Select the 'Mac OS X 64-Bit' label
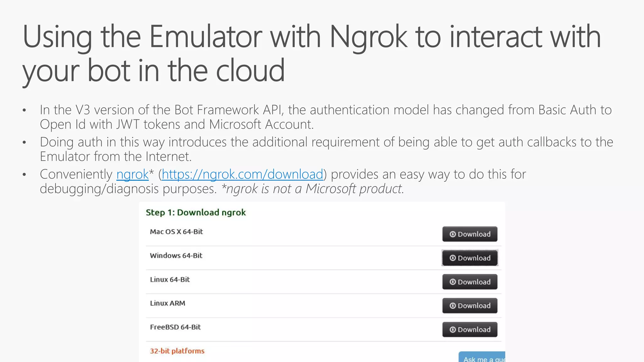644x362 pixels. tap(176, 232)
